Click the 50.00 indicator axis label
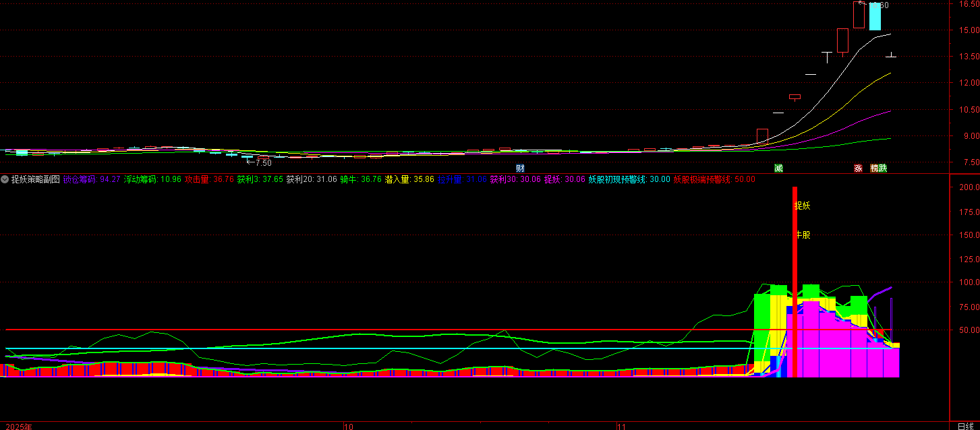 coord(969,330)
